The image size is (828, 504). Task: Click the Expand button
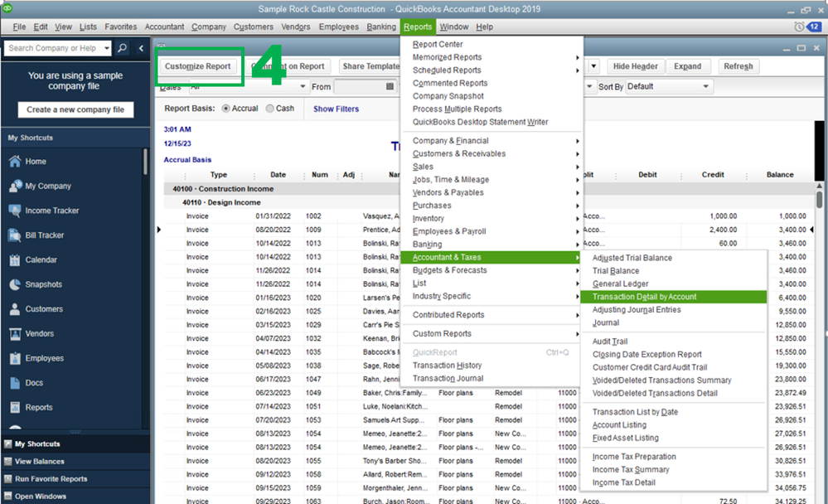(x=688, y=66)
